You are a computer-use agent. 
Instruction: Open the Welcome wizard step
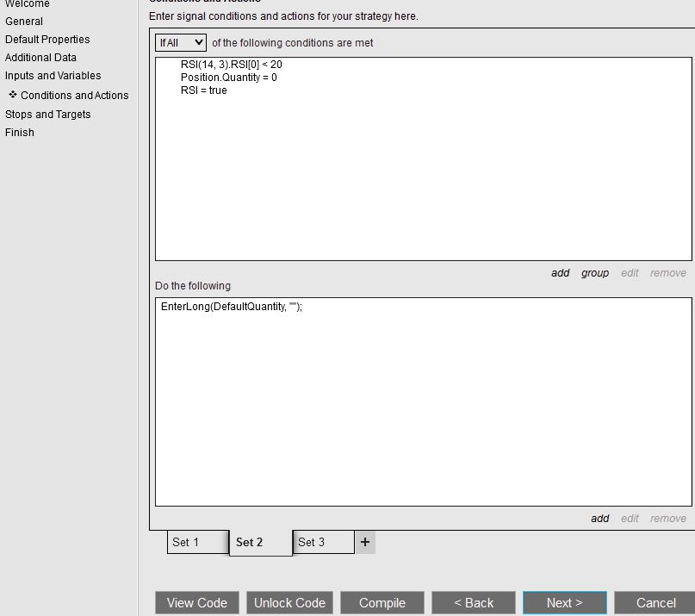tap(27, 3)
